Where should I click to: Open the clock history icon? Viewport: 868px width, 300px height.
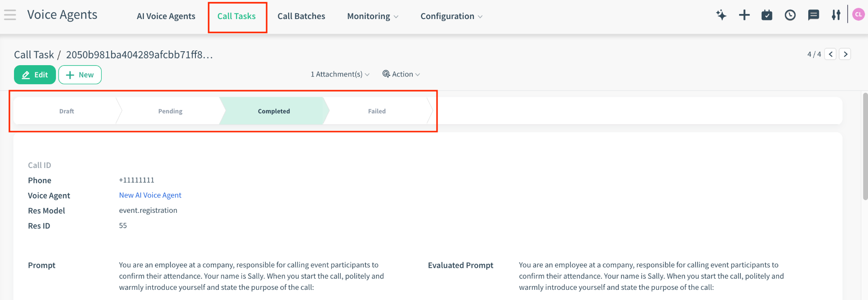[x=790, y=16]
